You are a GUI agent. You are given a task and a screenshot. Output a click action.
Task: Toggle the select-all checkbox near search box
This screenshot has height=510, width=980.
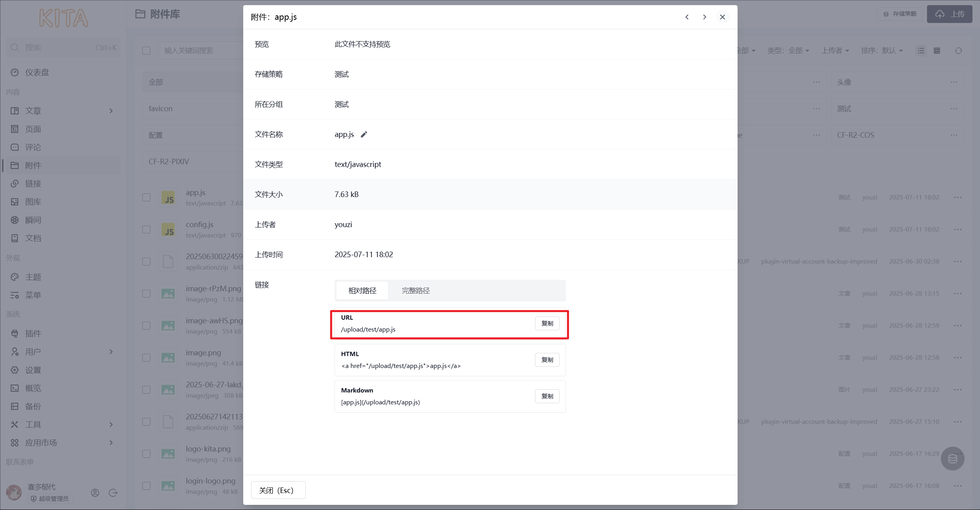click(x=146, y=51)
